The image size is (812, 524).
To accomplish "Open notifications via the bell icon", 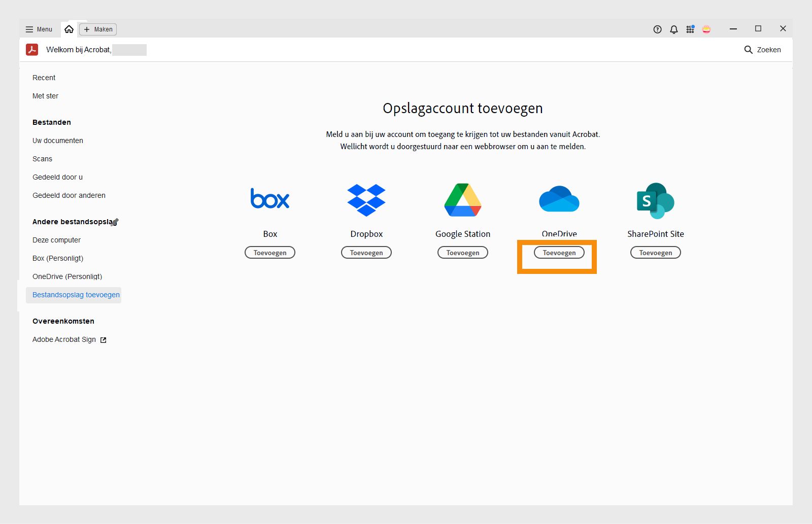I will pyautogui.click(x=673, y=29).
